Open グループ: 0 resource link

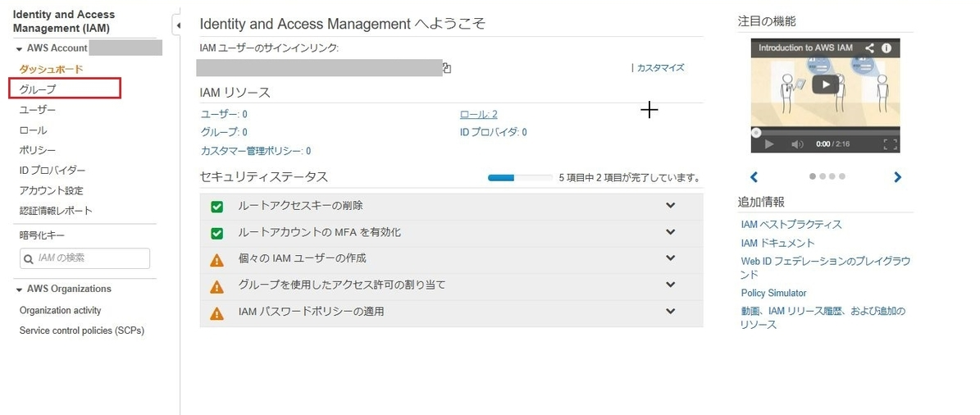pyautogui.click(x=224, y=133)
